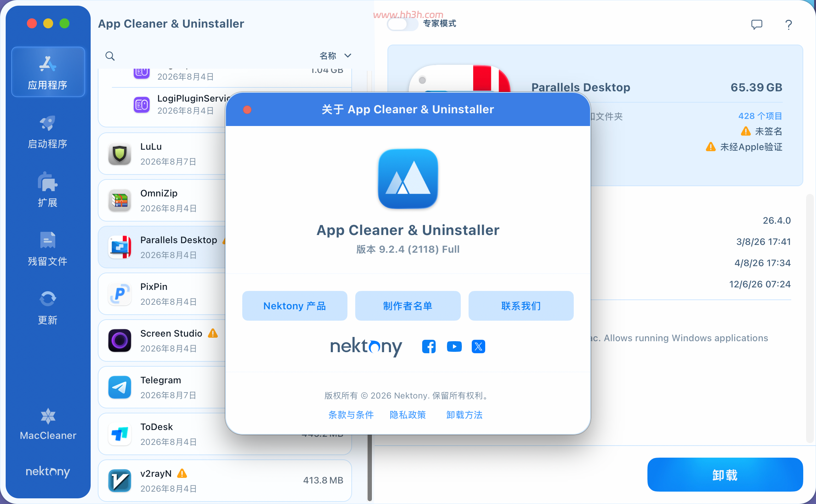Select the LuLu app icon
The width and height of the screenshot is (816, 504).
(x=120, y=154)
